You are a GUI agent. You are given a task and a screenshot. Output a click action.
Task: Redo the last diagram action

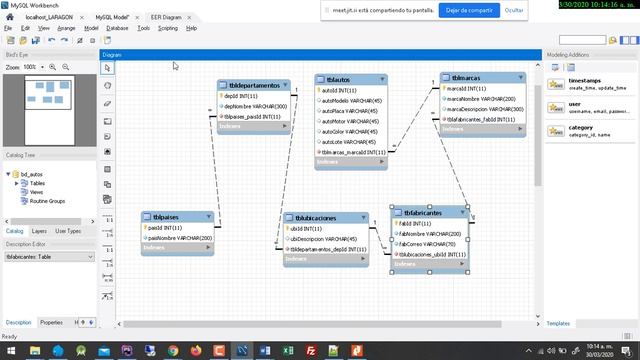64,40
